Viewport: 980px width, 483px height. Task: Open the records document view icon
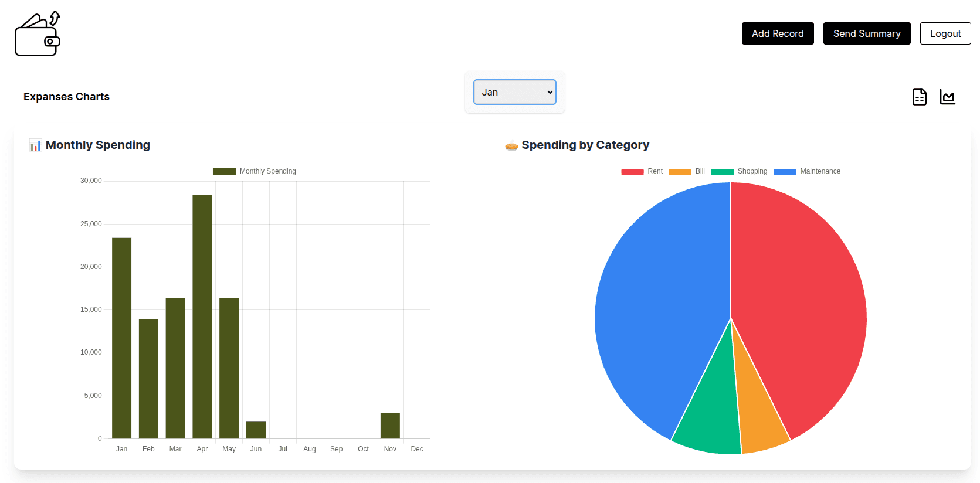click(919, 97)
